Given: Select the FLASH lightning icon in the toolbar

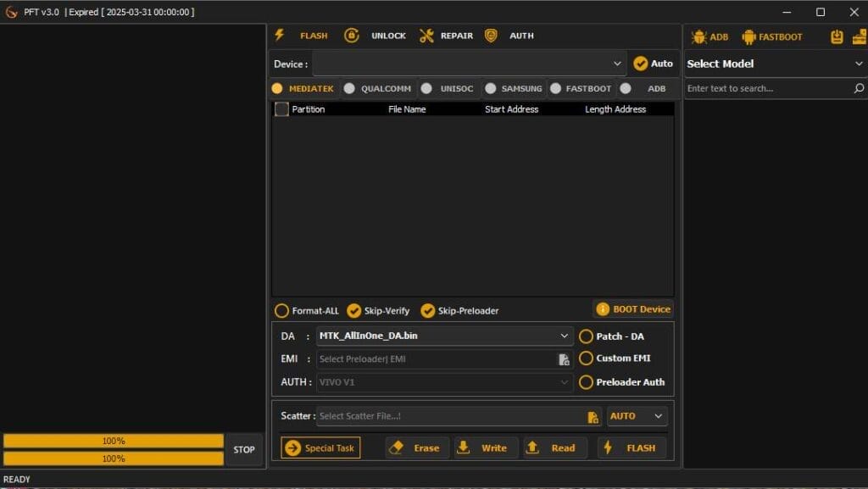Looking at the screenshot, I should click(280, 36).
